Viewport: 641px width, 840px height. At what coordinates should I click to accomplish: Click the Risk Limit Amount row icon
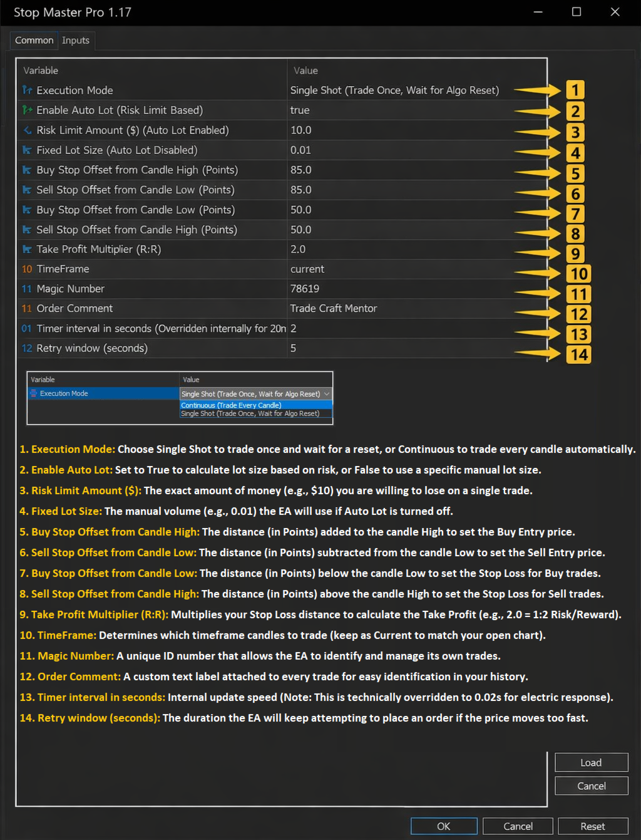click(x=27, y=130)
